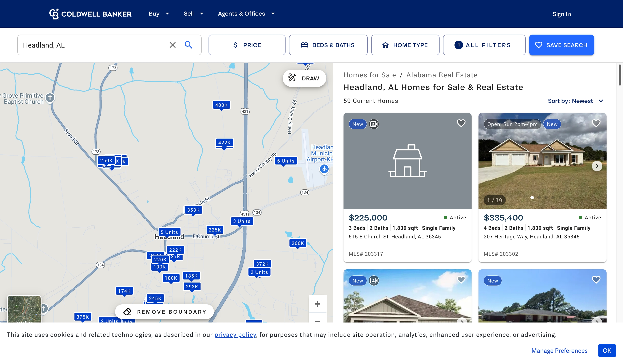Click the Headland Municipal Airport pin
Image resolution: width=623 pixels, height=364 pixels.
click(x=324, y=169)
